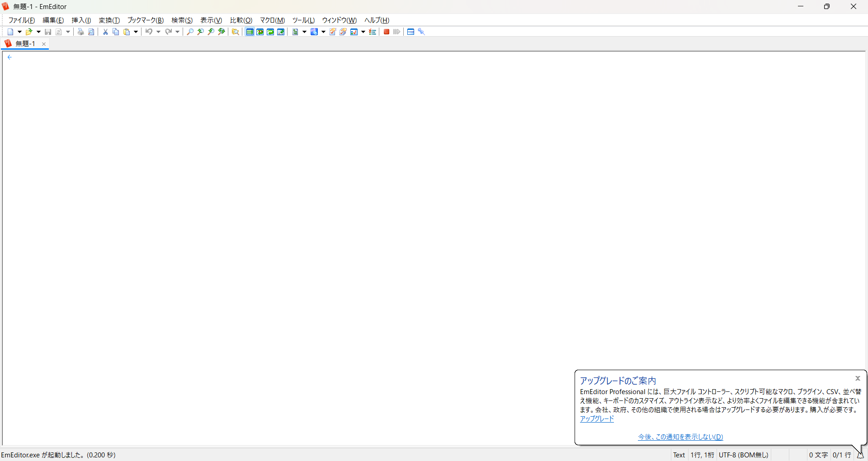Click 今後、この通知を表示しない link
Image resolution: width=868 pixels, height=461 pixels.
click(x=680, y=437)
